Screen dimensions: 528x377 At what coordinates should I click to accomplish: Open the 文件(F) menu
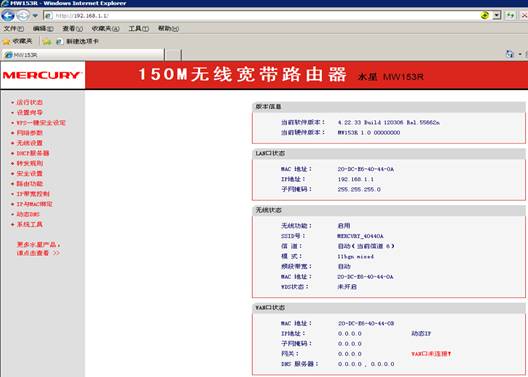(x=13, y=29)
